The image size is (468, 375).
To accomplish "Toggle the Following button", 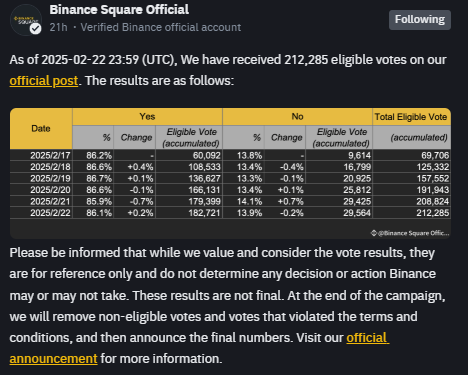I will point(420,20).
